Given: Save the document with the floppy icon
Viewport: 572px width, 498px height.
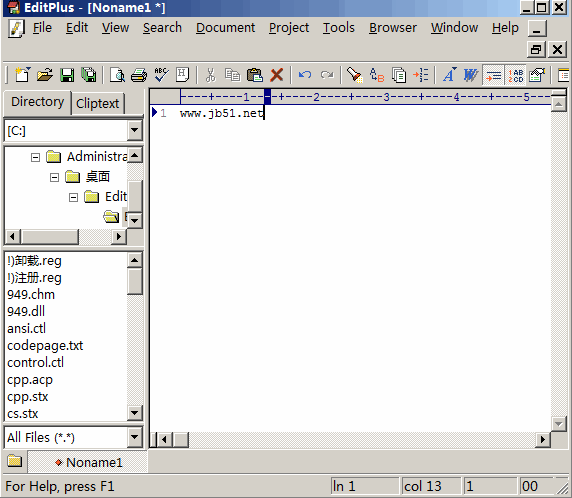Looking at the screenshot, I should (x=67, y=75).
